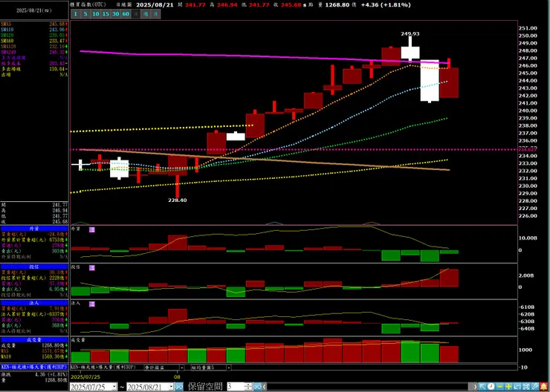The height and width of the screenshot is (392, 550).
Task: Open the start date 2025/07/25 dropdown
Action: click(114, 387)
